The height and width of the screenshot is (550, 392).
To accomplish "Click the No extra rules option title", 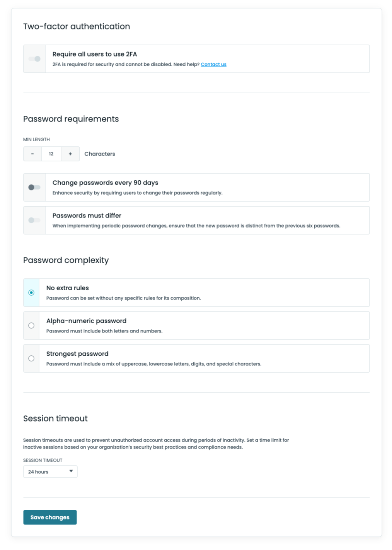I will pos(68,288).
